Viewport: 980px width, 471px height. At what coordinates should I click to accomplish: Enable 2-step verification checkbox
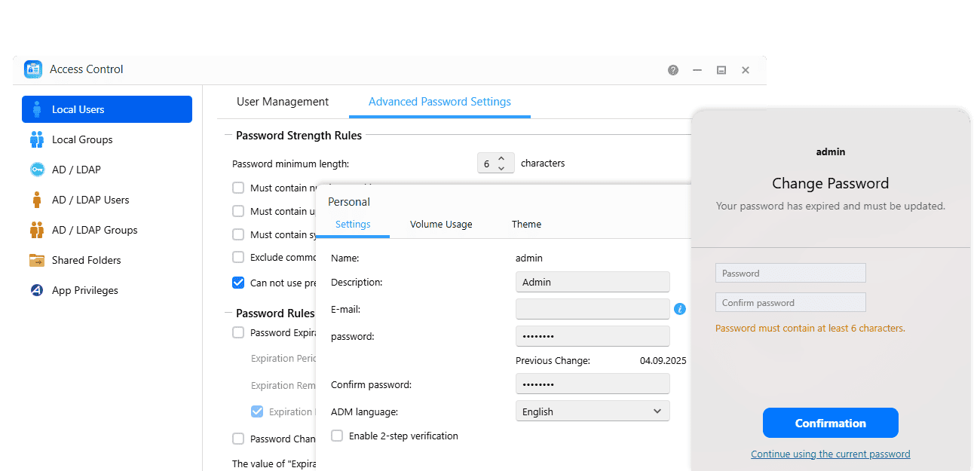point(337,436)
